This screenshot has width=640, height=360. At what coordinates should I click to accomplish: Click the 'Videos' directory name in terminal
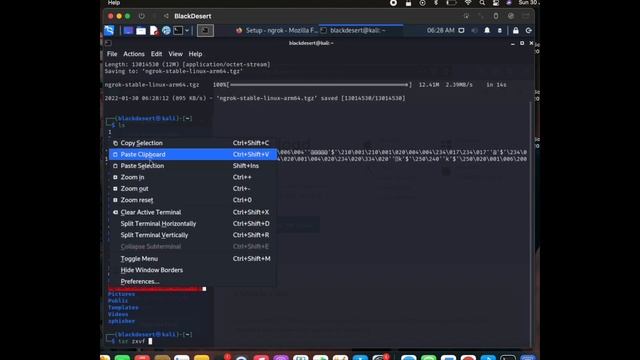[118, 314]
